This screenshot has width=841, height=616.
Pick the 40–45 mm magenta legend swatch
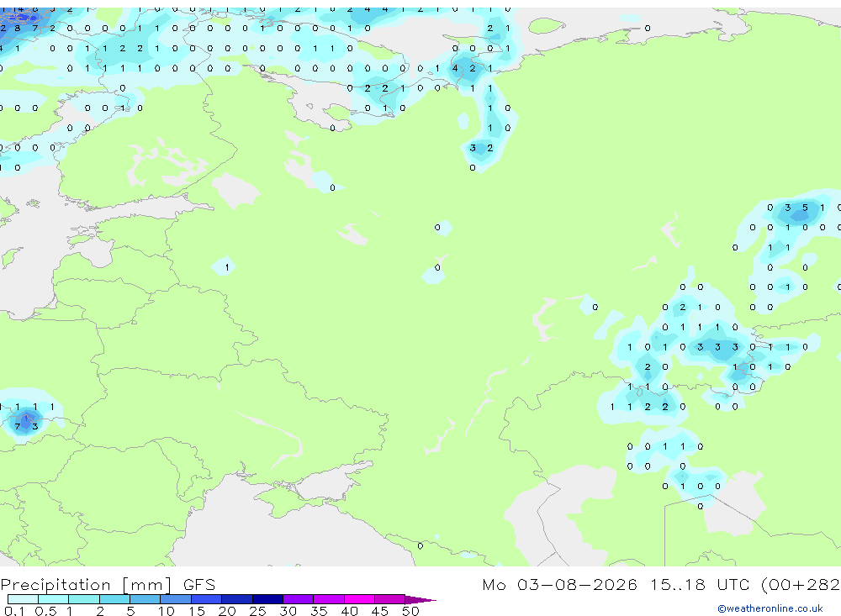359,599
